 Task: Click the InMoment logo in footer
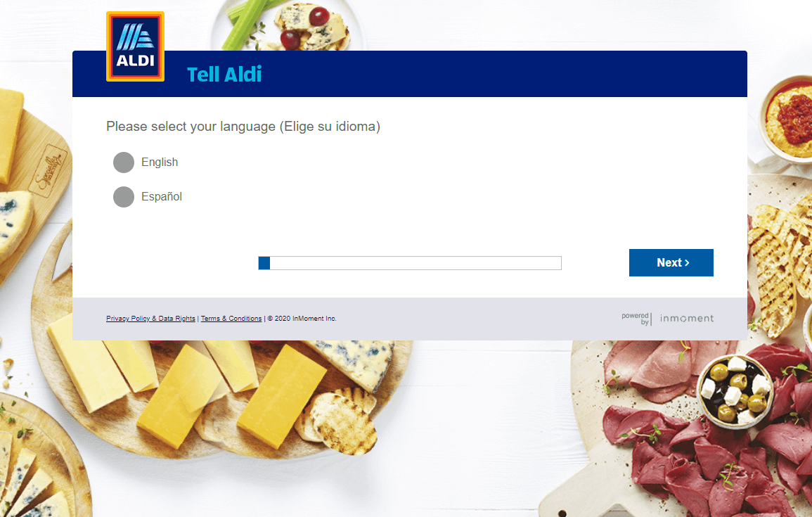click(x=687, y=319)
